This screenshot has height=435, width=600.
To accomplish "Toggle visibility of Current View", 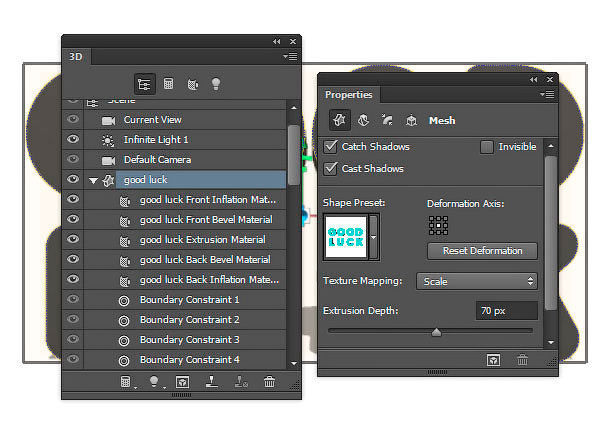I will 73,119.
